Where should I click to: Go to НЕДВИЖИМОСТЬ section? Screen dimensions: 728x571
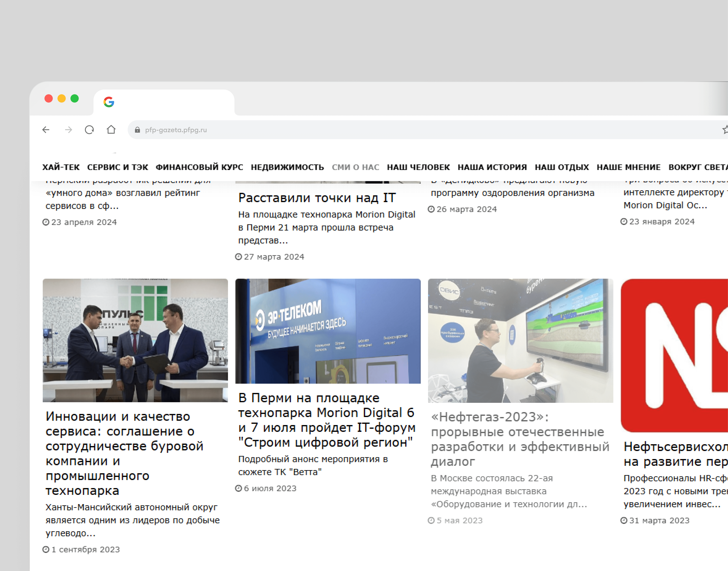tap(287, 167)
